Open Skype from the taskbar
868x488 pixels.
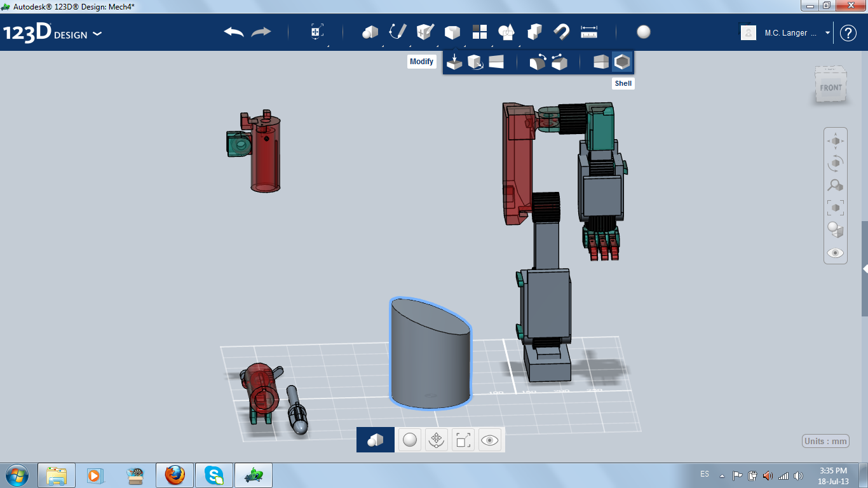[x=214, y=475]
